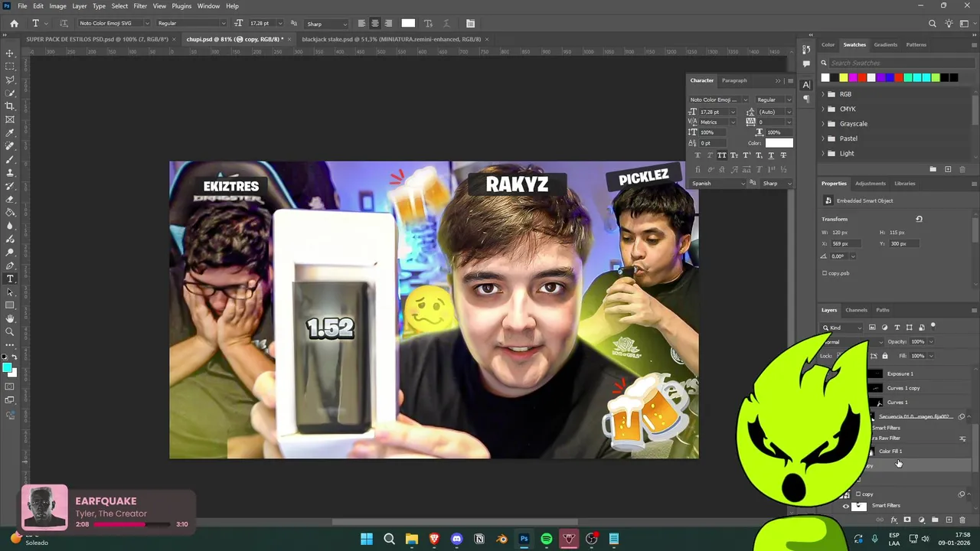Select the Move tool
Screen dimensions: 980x551
[x=10, y=54]
